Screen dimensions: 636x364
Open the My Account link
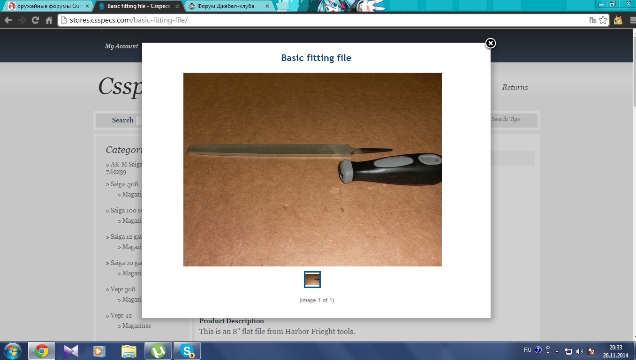(121, 46)
